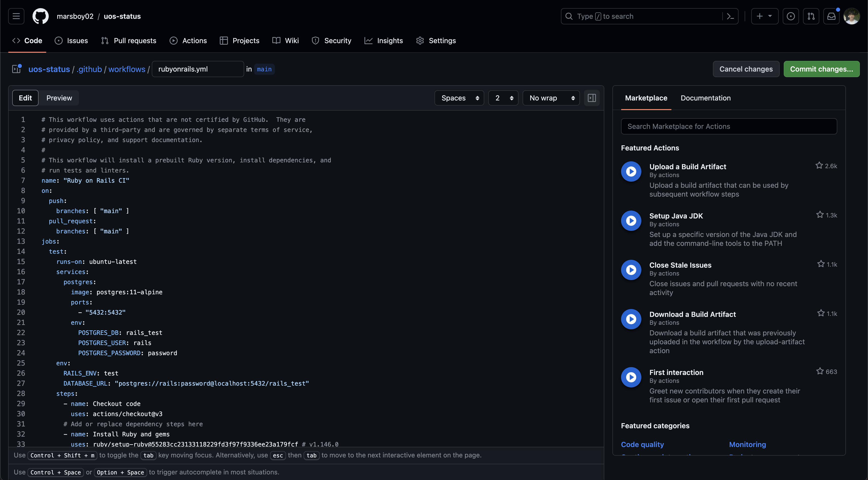Open the pull requests icon in header
Image resolution: width=868 pixels, height=480 pixels.
(x=811, y=16)
